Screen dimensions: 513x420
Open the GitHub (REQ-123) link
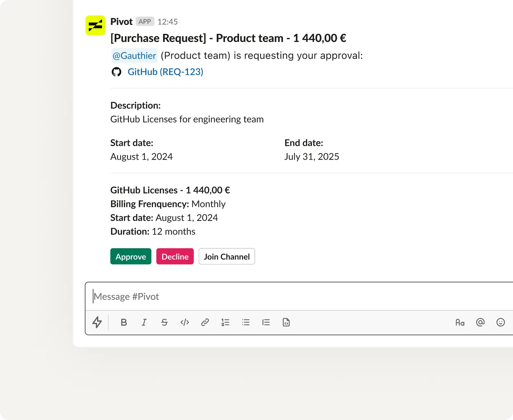[x=166, y=72]
